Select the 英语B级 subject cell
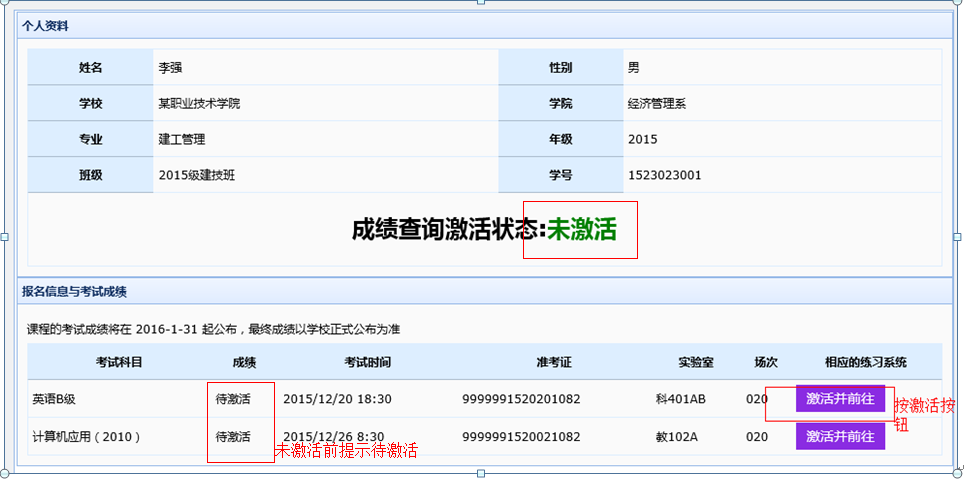Image resolution: width=974 pixels, height=479 pixels. point(54,399)
